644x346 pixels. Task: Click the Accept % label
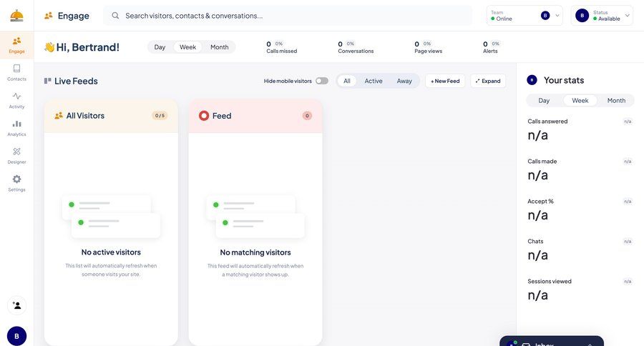[x=540, y=201]
